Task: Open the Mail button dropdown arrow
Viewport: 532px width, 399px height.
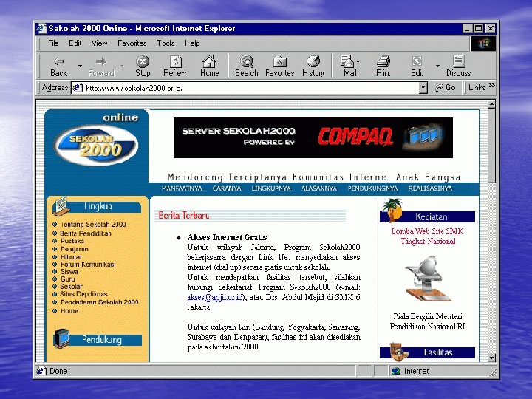Action: pos(358,62)
